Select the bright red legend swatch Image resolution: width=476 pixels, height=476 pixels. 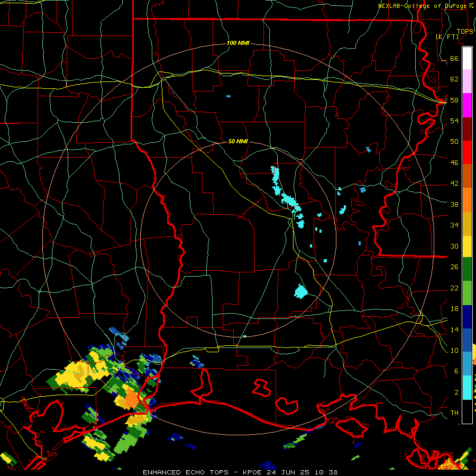(467, 152)
